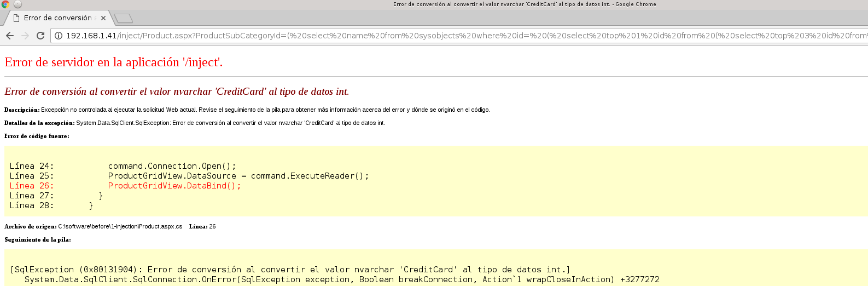Click the '[SqlException (0x80131904)' stack trace line

pos(290,270)
